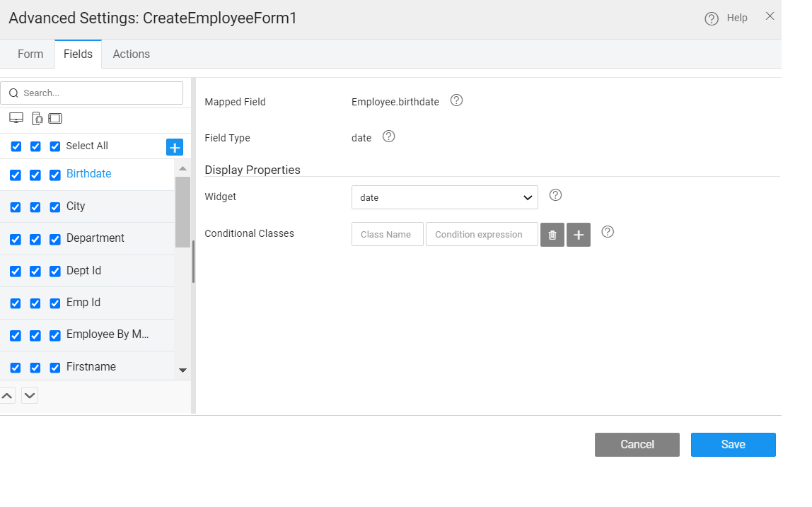812x507 pixels.
Task: Click the desktop device icon
Action: (16, 118)
